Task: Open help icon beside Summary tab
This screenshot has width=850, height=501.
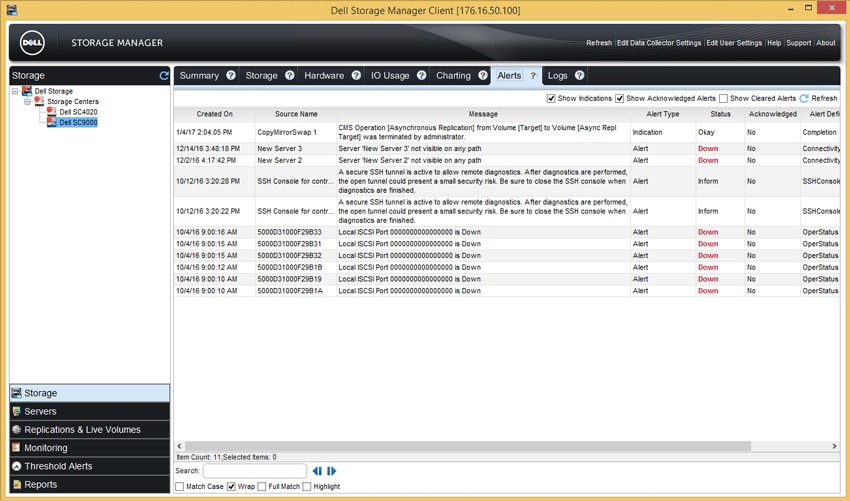Action: [231, 75]
